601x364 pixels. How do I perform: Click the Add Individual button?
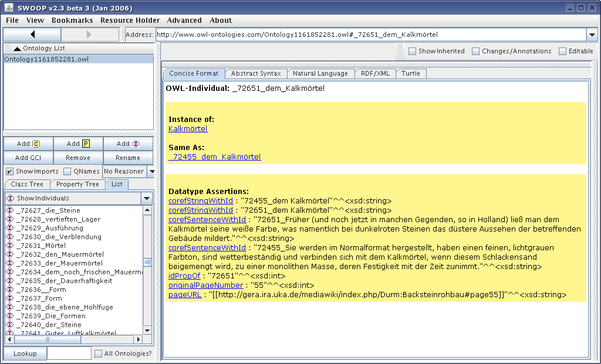pyautogui.click(x=128, y=144)
